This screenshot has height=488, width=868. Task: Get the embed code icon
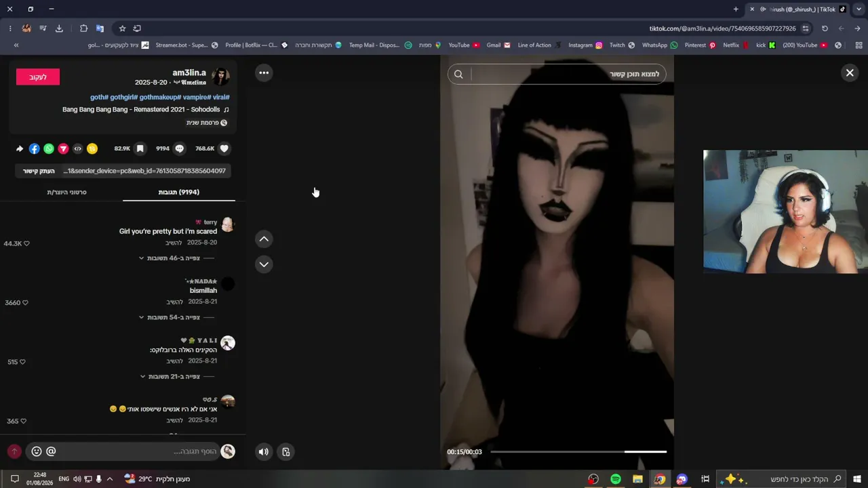point(77,148)
